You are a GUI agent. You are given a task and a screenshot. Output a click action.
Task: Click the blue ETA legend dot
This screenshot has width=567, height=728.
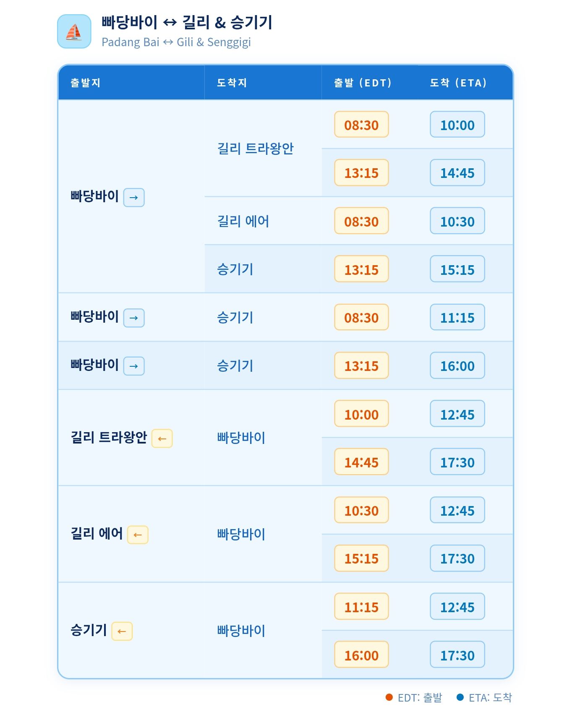pos(460,697)
